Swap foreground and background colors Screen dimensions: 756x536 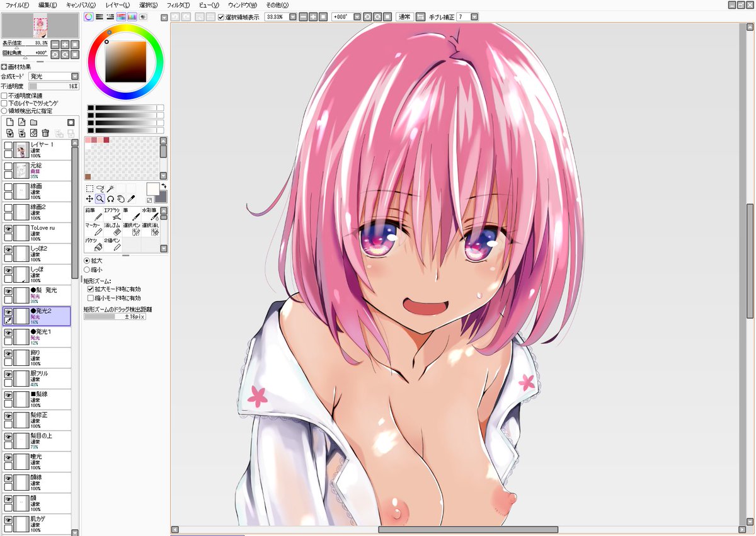coord(163,186)
